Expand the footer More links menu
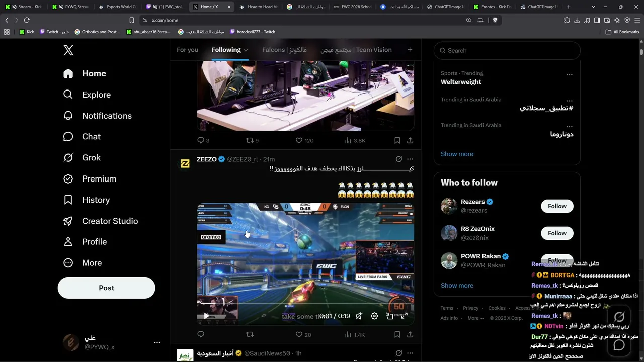 click(475, 318)
